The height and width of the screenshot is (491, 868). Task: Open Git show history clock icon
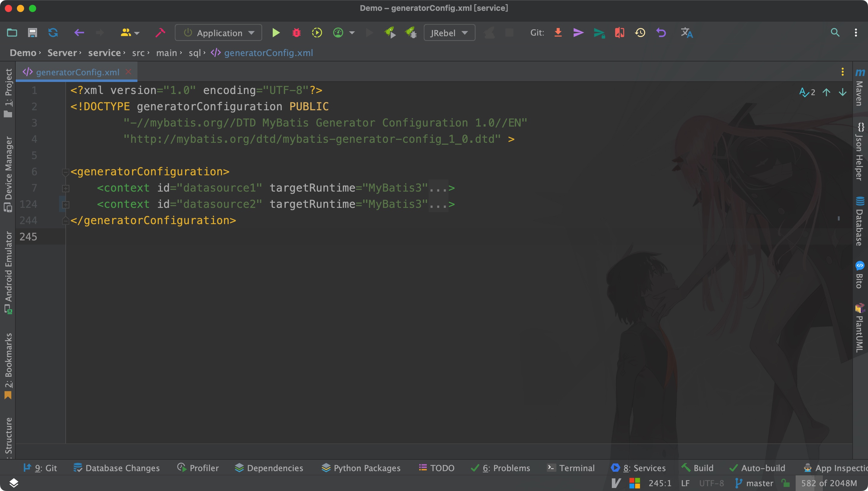coord(640,33)
